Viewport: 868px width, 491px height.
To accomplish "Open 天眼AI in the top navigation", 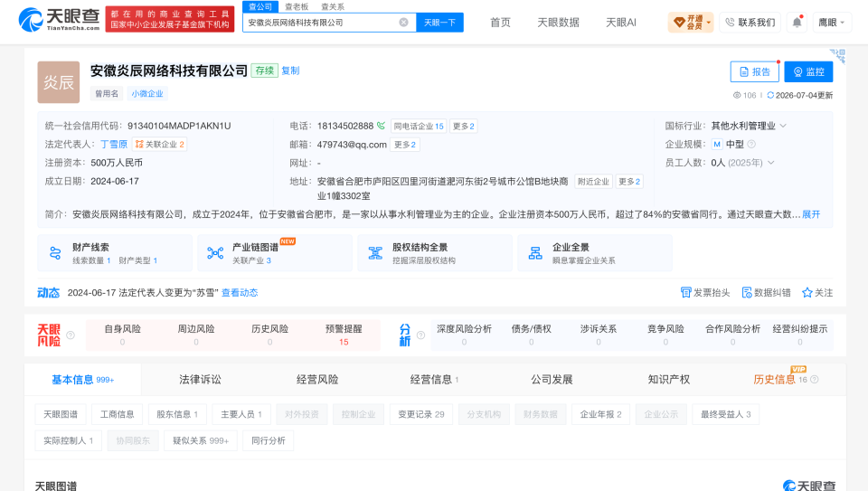I will pyautogui.click(x=620, y=22).
